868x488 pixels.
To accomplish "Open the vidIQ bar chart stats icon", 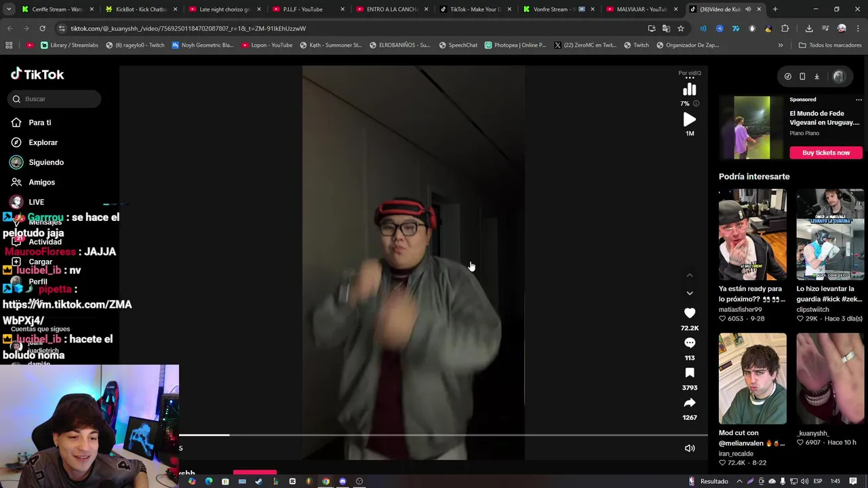I will pyautogui.click(x=690, y=89).
